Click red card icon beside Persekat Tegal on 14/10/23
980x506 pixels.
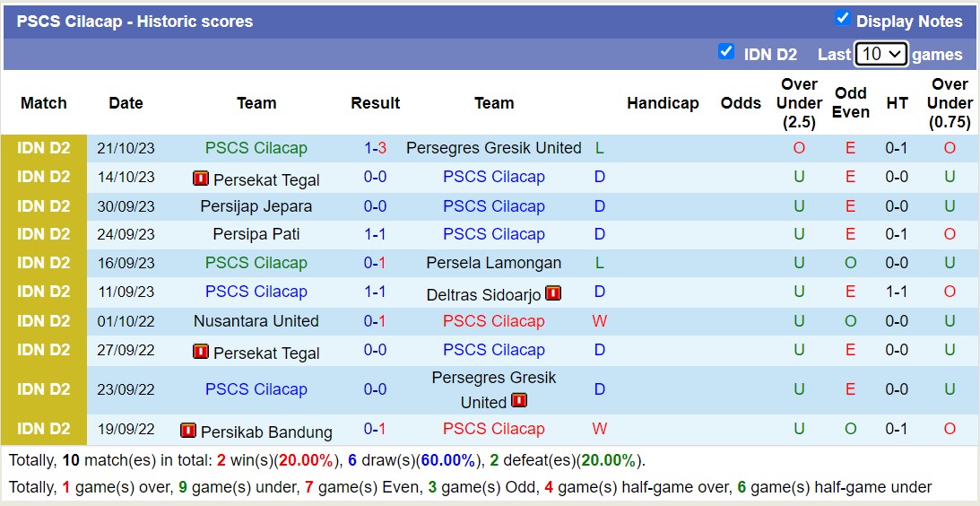click(x=201, y=179)
